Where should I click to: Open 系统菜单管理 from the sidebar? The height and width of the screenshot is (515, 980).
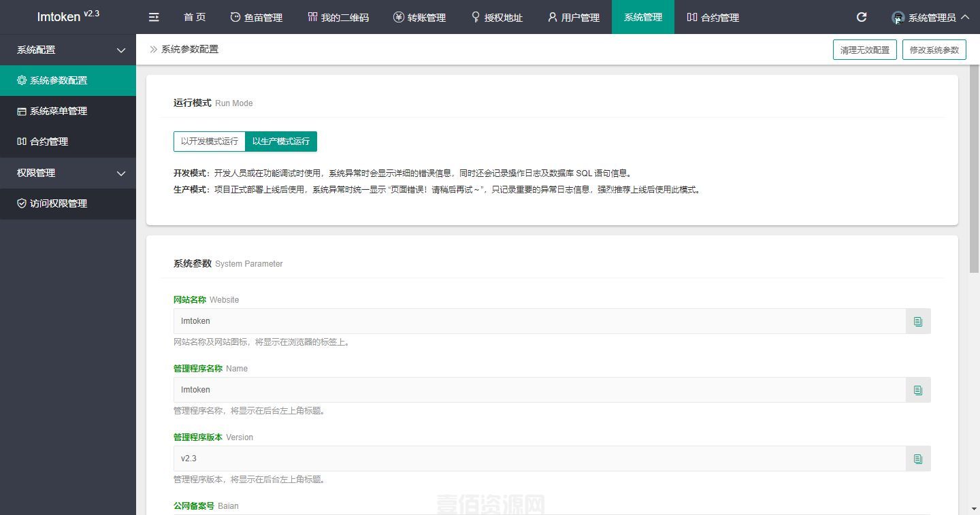(58, 111)
